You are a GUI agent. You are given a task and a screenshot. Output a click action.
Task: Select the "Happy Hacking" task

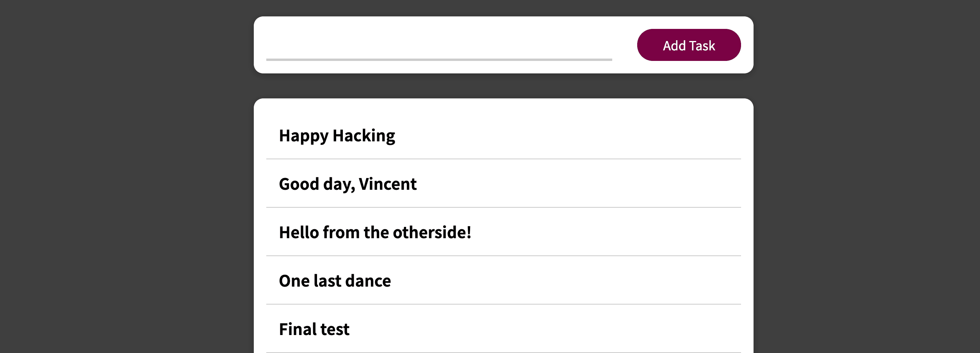coord(337,135)
